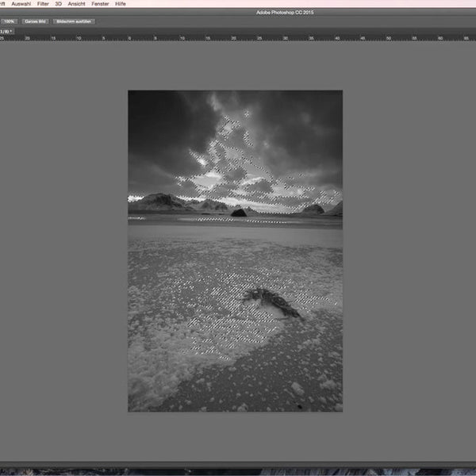Image resolution: width=476 pixels, height=476 pixels.
Task: Open the Auswahl menu
Action: click(19, 4)
